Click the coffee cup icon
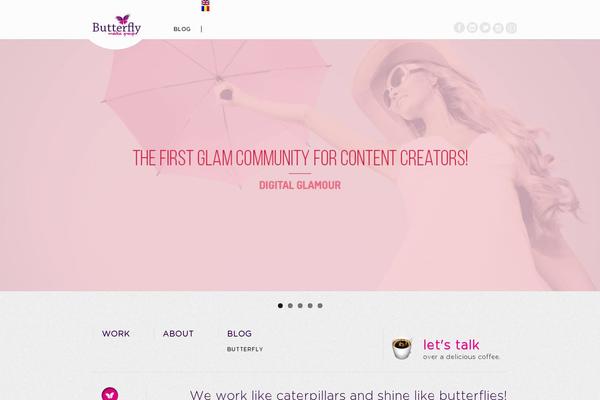Image resolution: width=600 pixels, height=400 pixels. pos(402,348)
